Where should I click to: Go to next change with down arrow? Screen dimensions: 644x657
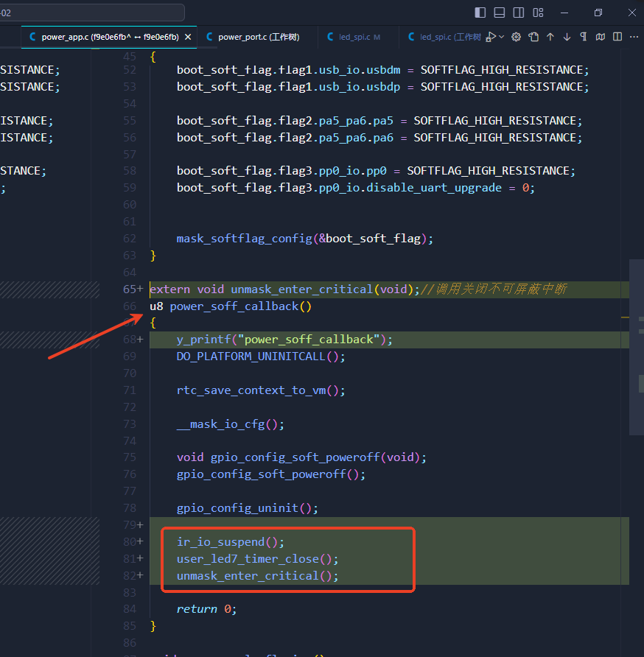coord(567,37)
